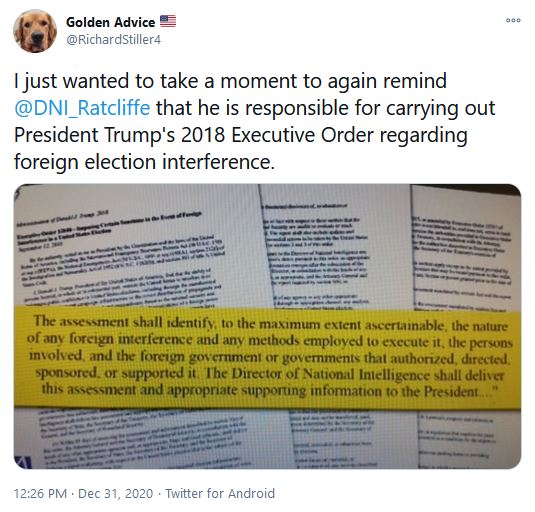Viewport: 535px width, 512px height.
Task: Visit the @RichardStiller4 handle
Action: tap(113, 40)
